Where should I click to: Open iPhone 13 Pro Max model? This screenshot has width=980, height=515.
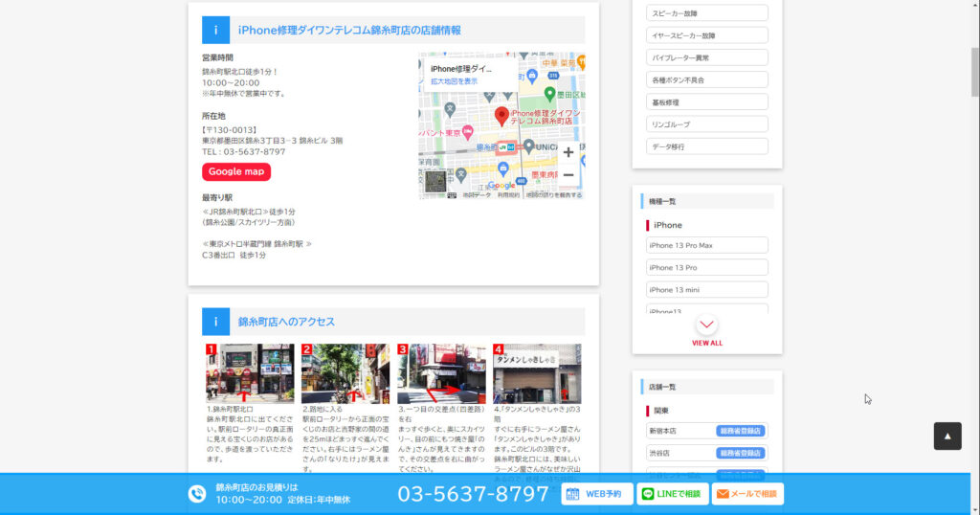point(707,245)
